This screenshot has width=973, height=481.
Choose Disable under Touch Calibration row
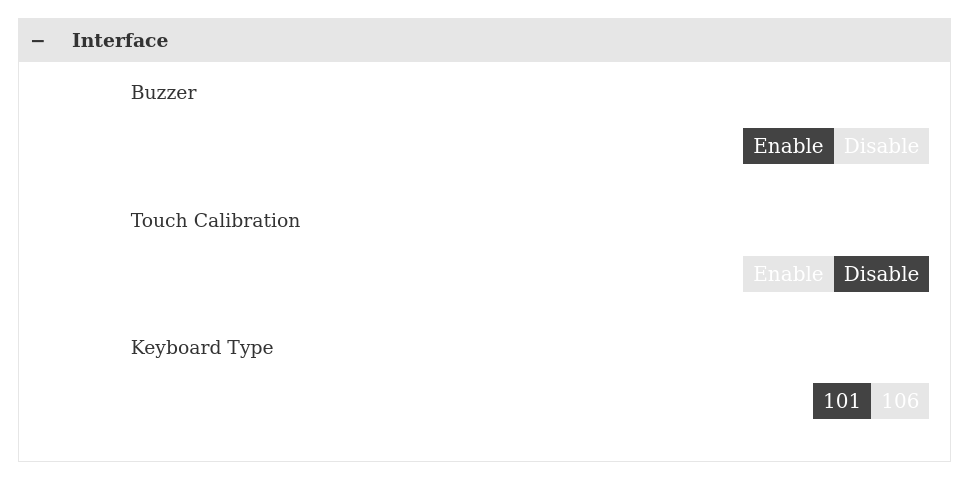pos(881,274)
